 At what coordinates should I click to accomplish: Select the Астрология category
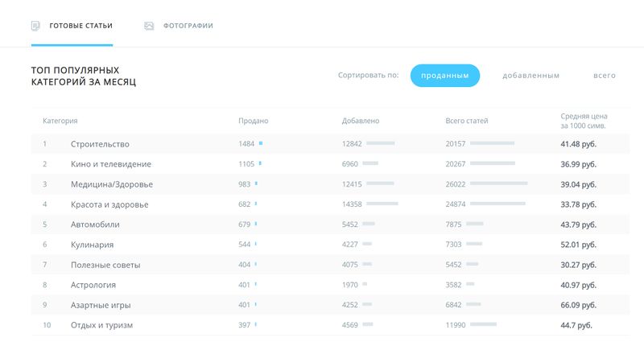(x=93, y=285)
